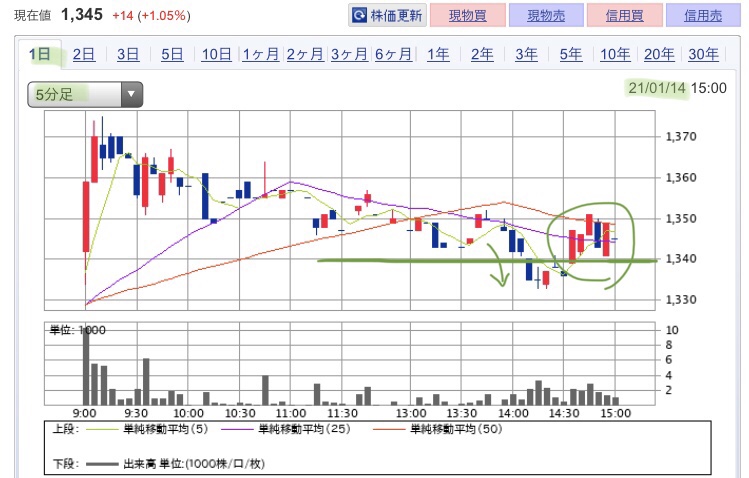The image size is (749, 478).
Task: Show the 6ヶ月 chart
Action: coord(393,54)
